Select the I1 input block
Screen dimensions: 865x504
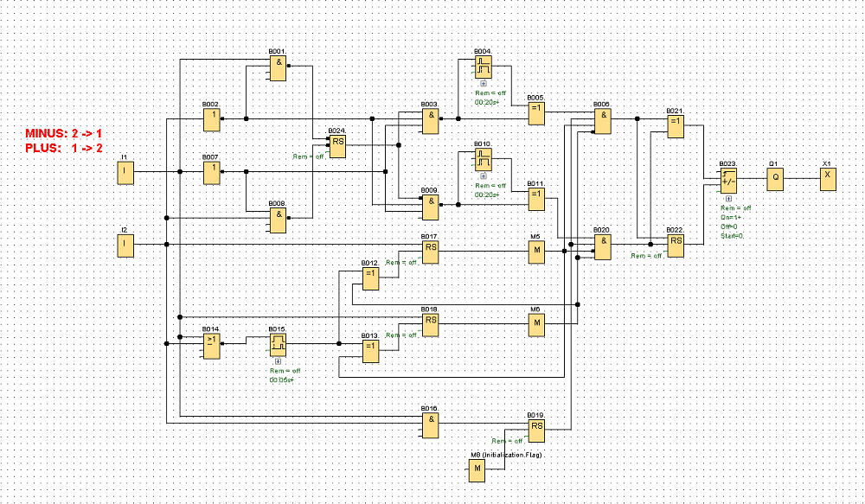point(125,173)
